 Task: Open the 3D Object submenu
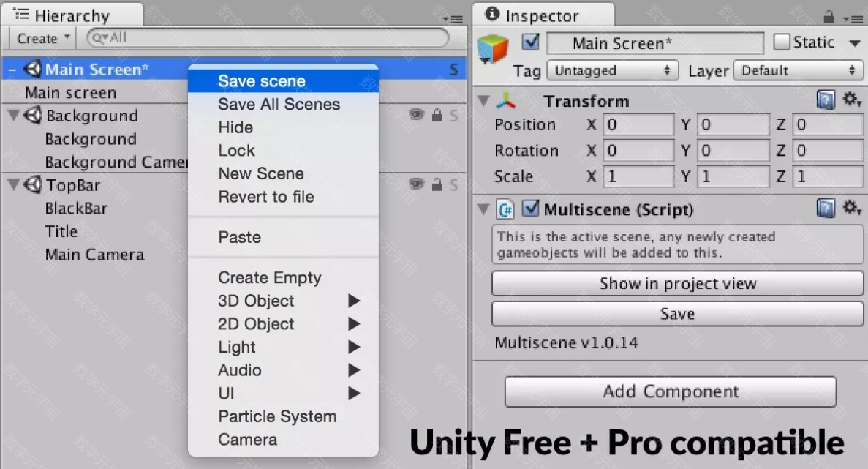[284, 301]
